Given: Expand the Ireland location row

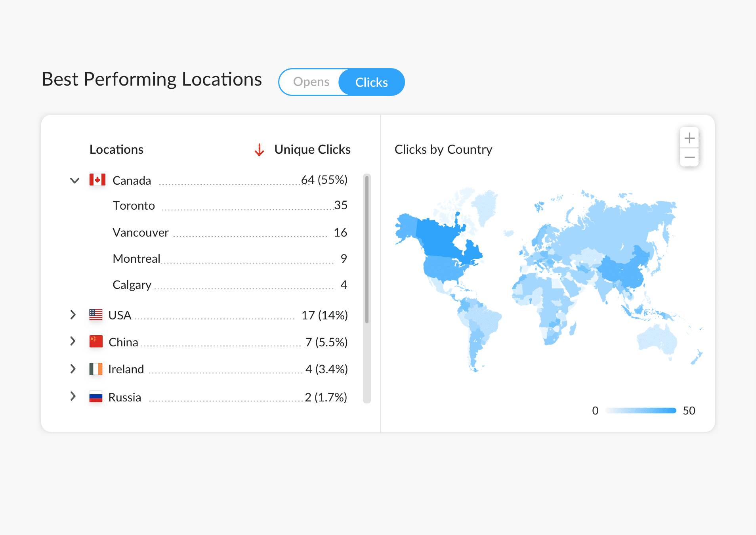Looking at the screenshot, I should click(x=73, y=369).
